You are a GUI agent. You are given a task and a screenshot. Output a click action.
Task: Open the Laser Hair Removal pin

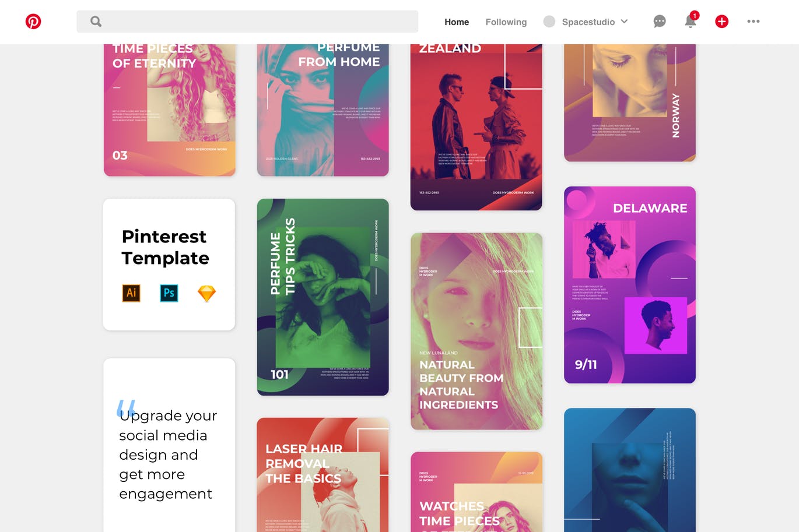(x=323, y=474)
